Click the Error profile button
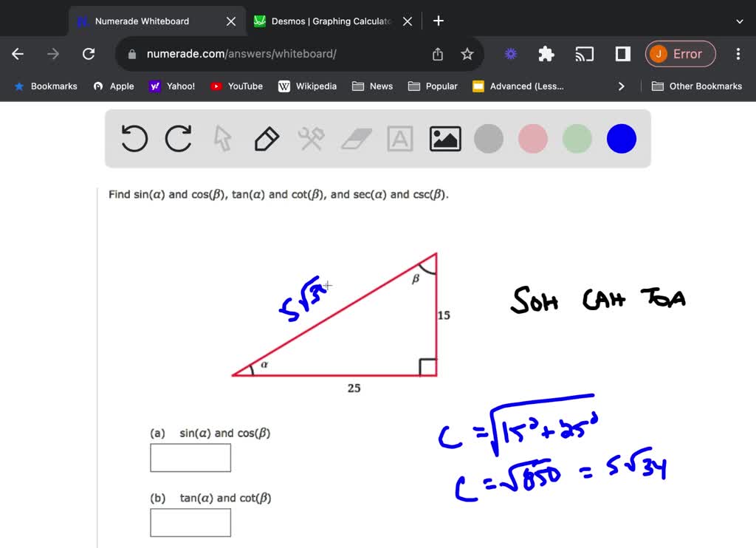 point(680,53)
